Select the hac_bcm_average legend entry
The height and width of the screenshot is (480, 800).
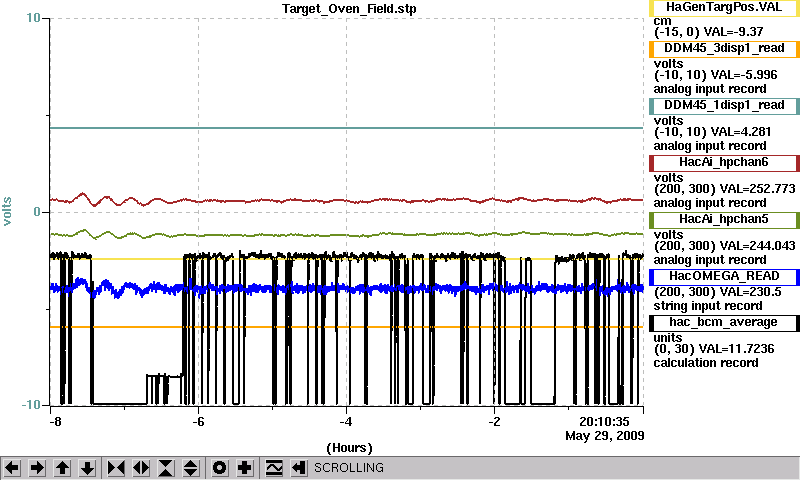(x=724, y=323)
